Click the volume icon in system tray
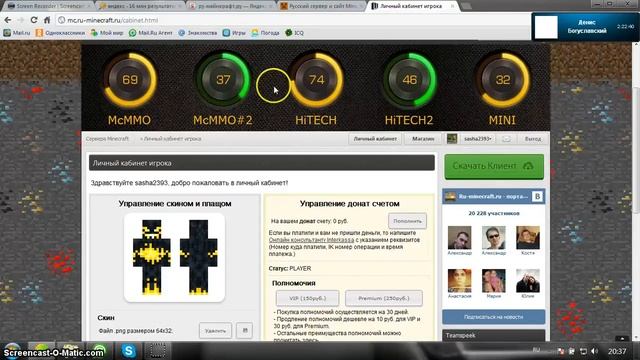This screenshot has width=640, height=360. coord(594,351)
